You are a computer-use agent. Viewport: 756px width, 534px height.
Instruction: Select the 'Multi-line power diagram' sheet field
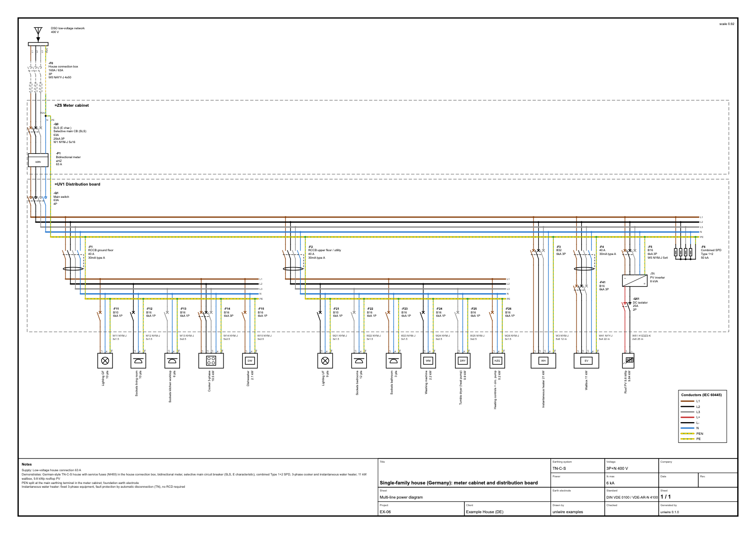401,497
